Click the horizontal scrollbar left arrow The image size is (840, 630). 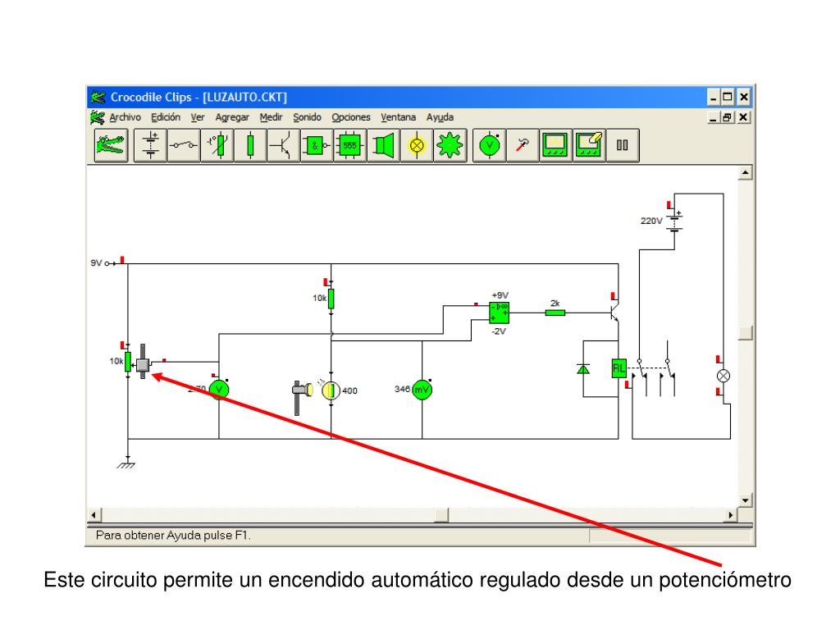[94, 515]
